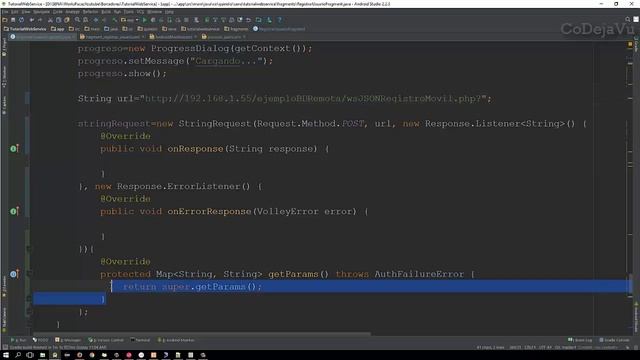Select the fragments folder breadcrumb
640x360 pixels.
tap(236, 29)
